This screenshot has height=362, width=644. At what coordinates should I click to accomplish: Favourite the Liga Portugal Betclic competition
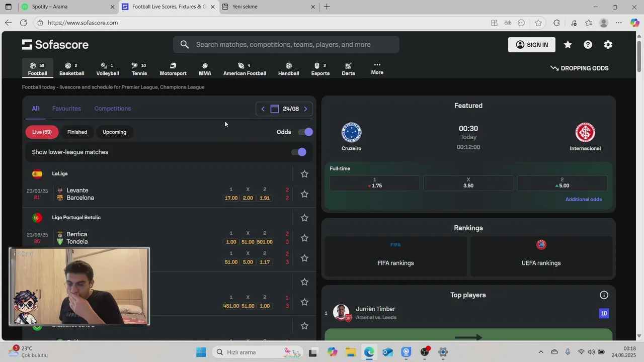click(304, 218)
